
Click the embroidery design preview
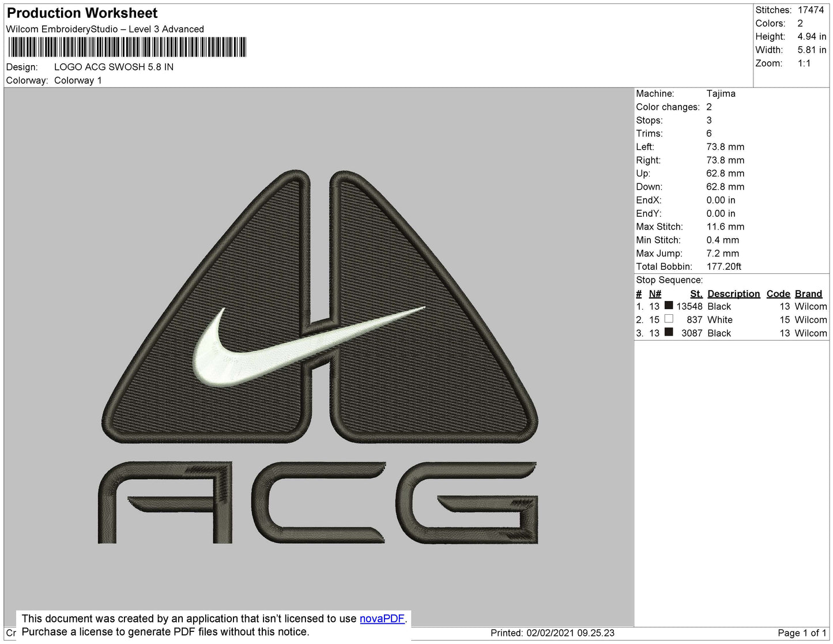(x=319, y=357)
